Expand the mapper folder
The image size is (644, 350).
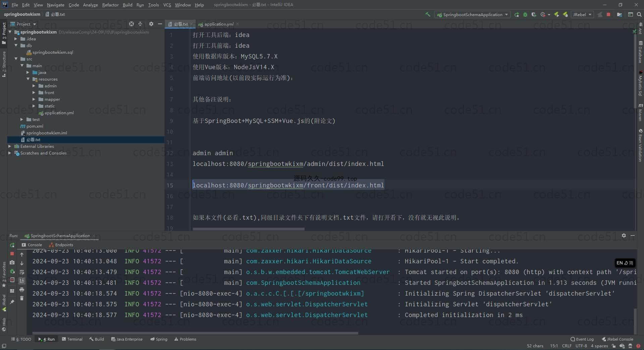[x=34, y=99]
